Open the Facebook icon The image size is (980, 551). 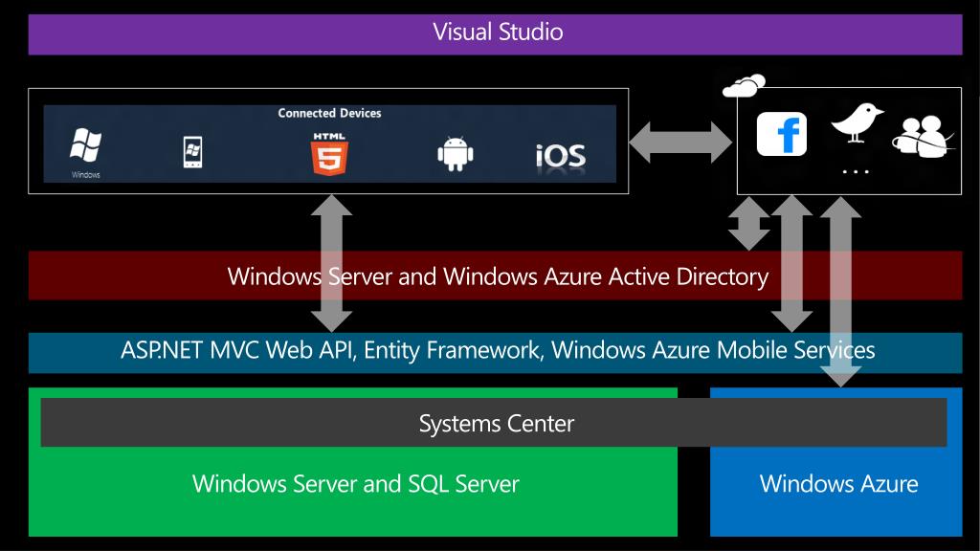(781, 134)
